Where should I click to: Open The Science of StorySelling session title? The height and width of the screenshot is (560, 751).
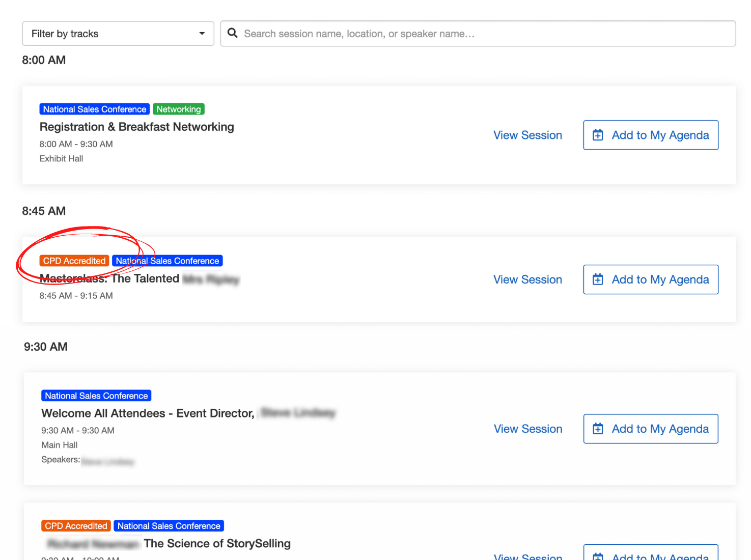tap(217, 544)
